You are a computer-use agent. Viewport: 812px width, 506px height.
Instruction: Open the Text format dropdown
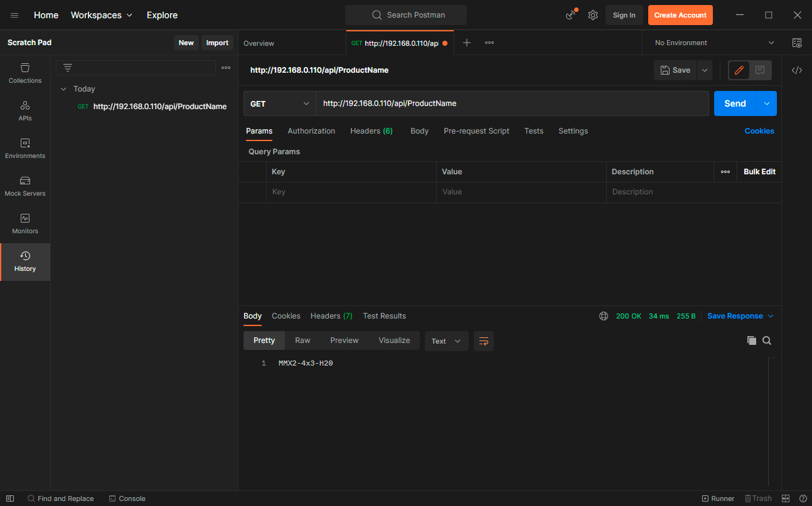[446, 341]
